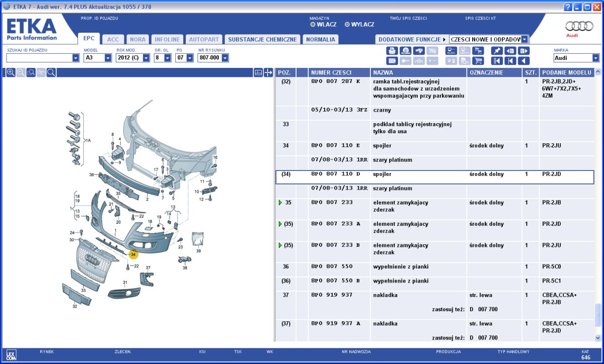Screen dimensions: 604x364
Task: Click the pushpin icon
Action: pos(497,51)
